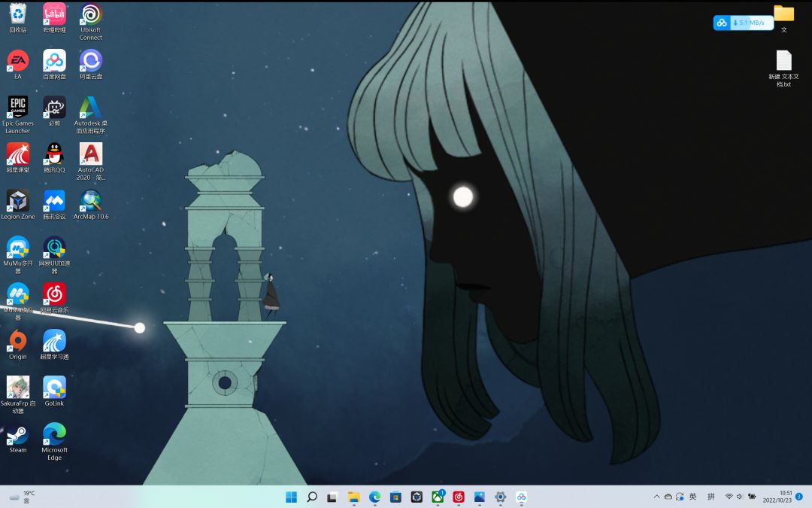This screenshot has width=812, height=508.
Task: Open Legion Zone from taskbar
Action: click(x=417, y=497)
